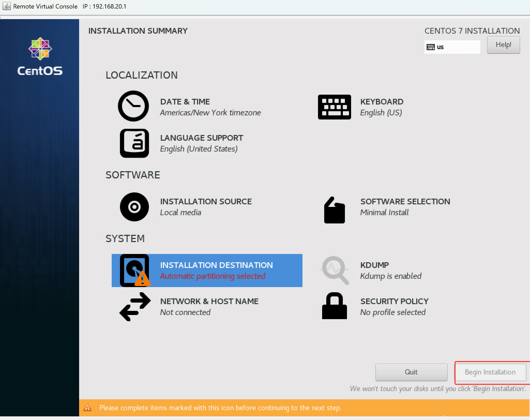The image size is (530, 420).
Task: Click the Help! button
Action: [x=503, y=45]
